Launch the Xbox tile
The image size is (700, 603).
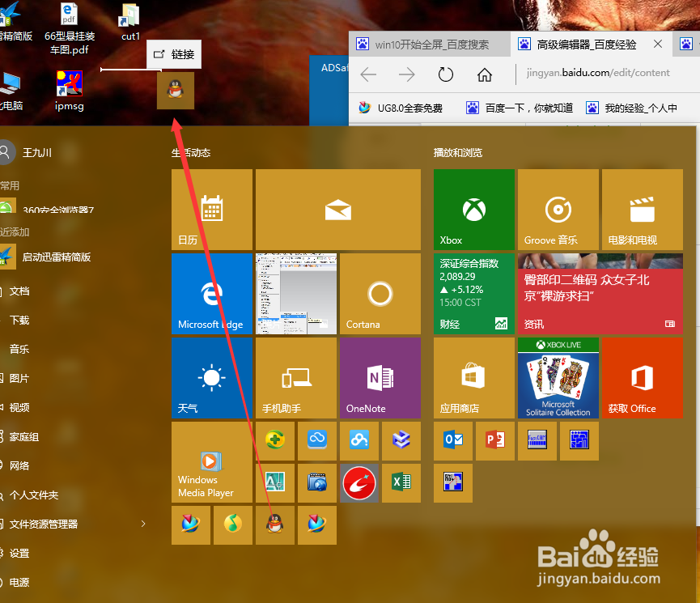(x=473, y=210)
